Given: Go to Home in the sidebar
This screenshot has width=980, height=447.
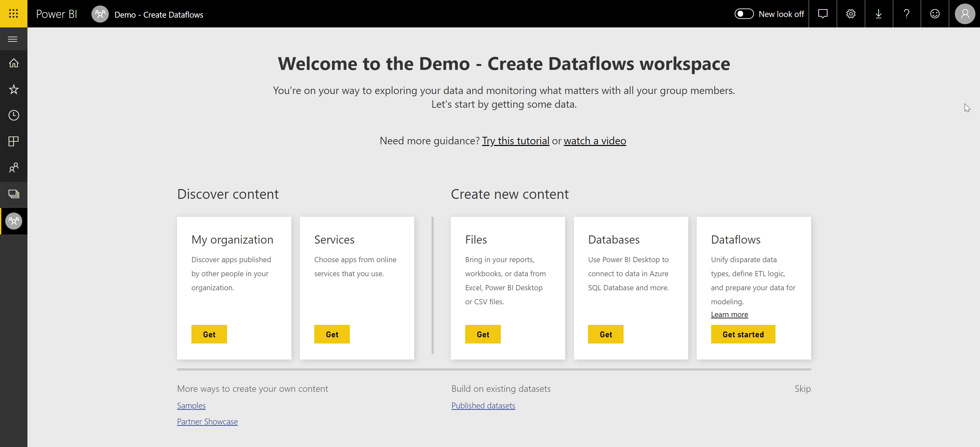Looking at the screenshot, I should click(x=14, y=63).
